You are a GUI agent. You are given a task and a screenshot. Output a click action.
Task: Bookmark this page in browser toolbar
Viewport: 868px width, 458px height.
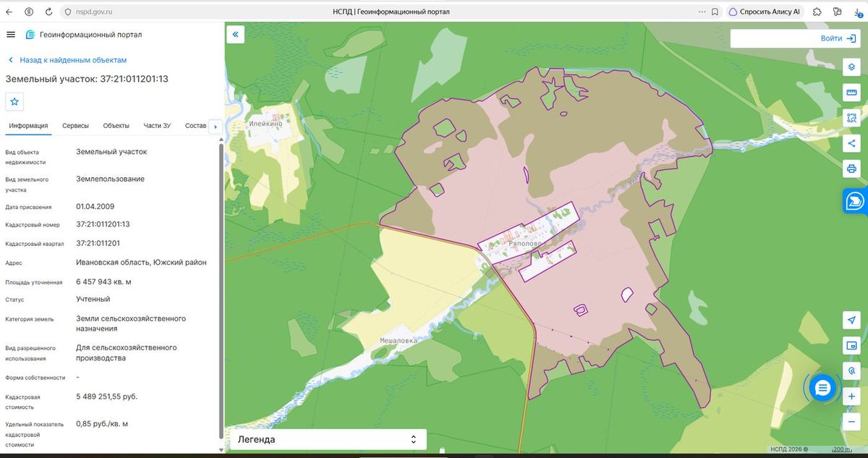pos(715,12)
